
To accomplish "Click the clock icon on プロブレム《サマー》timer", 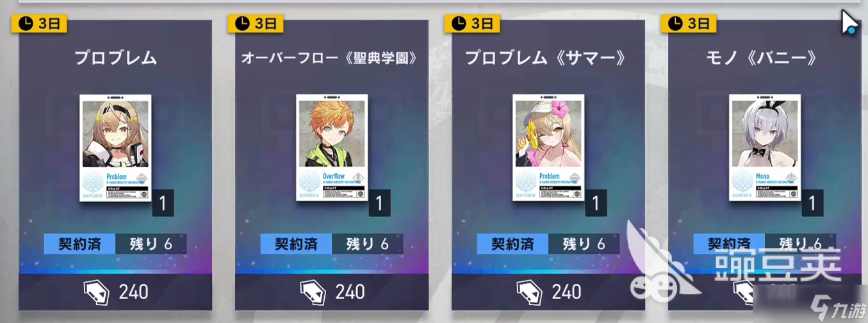I will tap(459, 24).
